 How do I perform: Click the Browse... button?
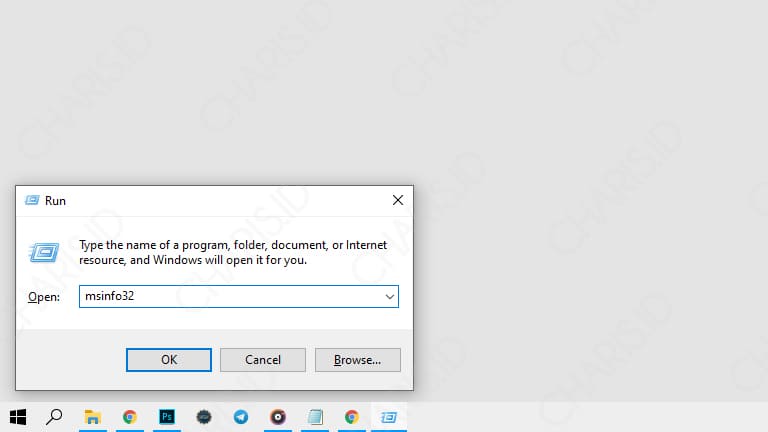(357, 360)
